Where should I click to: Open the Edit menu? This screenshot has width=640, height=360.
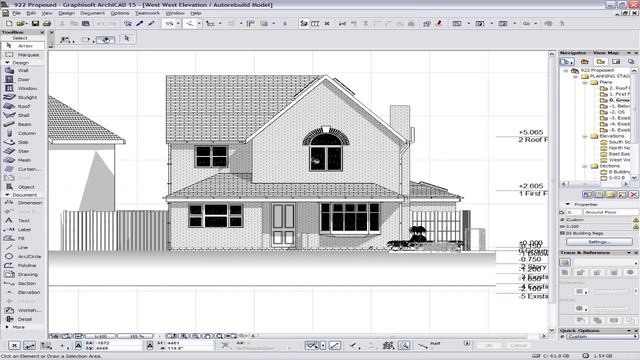click(31, 13)
